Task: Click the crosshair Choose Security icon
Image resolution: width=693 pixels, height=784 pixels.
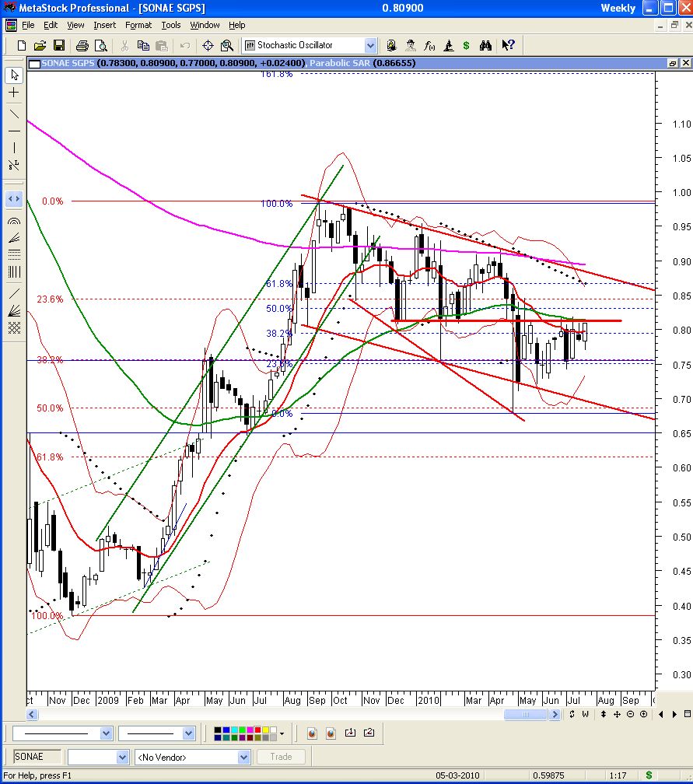Action: pyautogui.click(x=208, y=45)
